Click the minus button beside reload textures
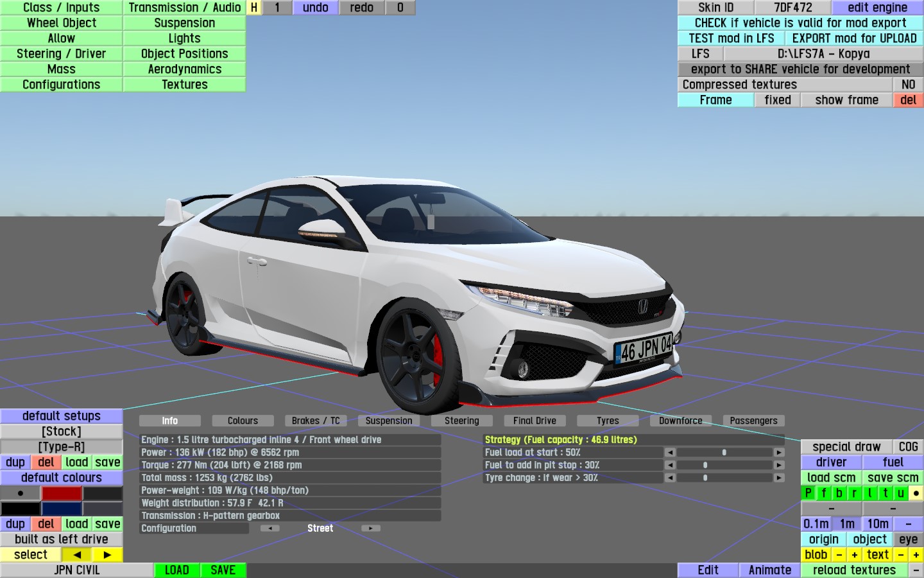Viewport: 924px width, 578px height. 916,570
